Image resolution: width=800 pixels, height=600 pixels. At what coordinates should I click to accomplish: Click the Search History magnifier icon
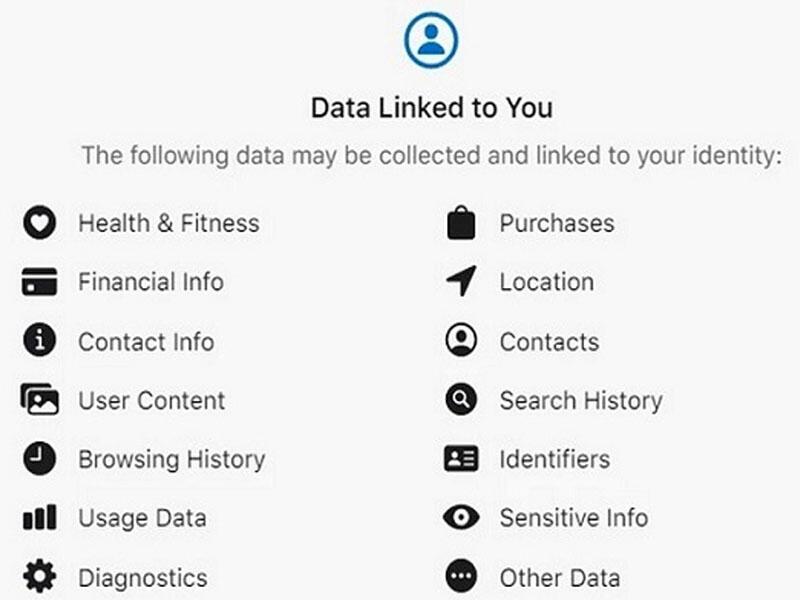pos(461,399)
